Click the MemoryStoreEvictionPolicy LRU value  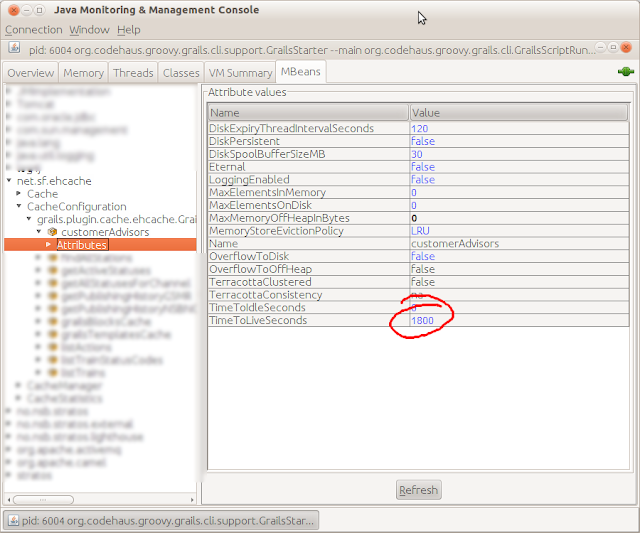coord(420,231)
